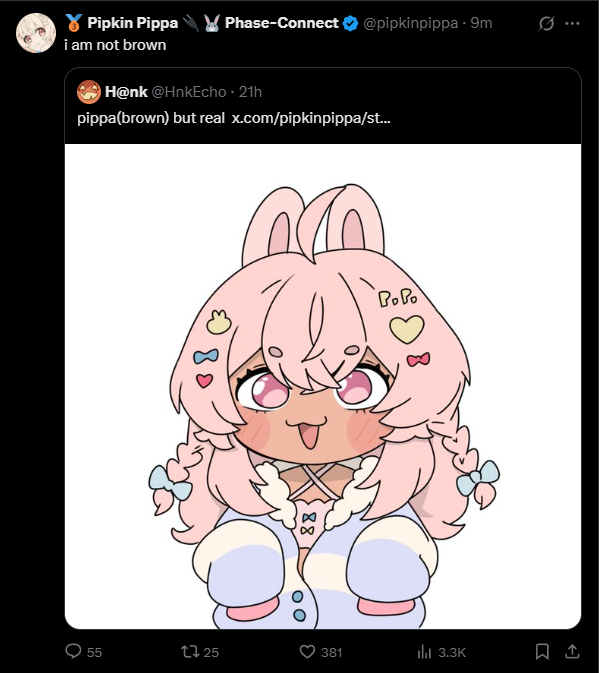The height and width of the screenshot is (673, 599).
Task: Click the @HnkEcho handle in quote
Action: 189,92
